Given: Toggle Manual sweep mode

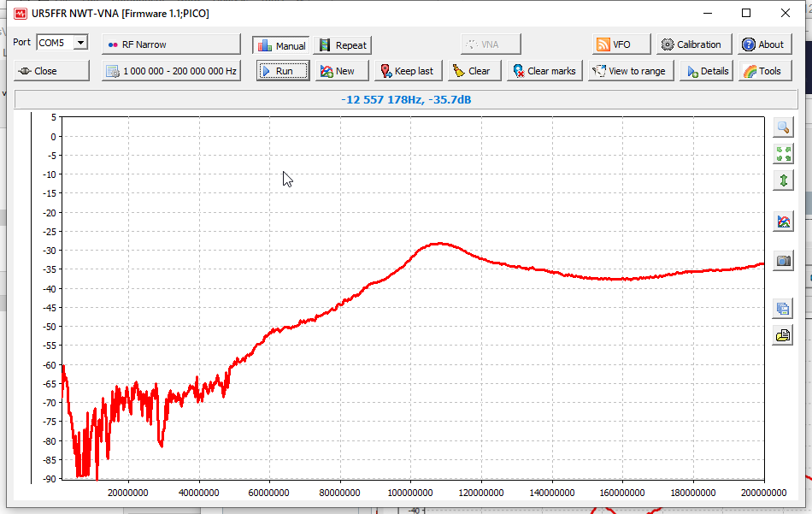Looking at the screenshot, I should coord(280,45).
